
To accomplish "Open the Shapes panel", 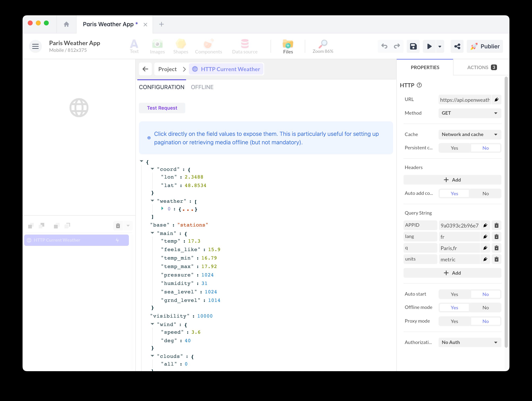I will point(181,46).
